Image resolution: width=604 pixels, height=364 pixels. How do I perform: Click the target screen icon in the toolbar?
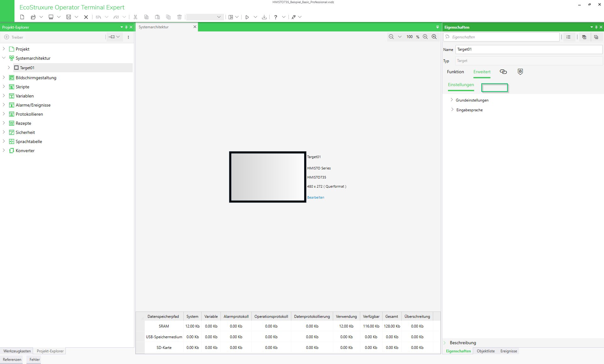[x=51, y=17]
